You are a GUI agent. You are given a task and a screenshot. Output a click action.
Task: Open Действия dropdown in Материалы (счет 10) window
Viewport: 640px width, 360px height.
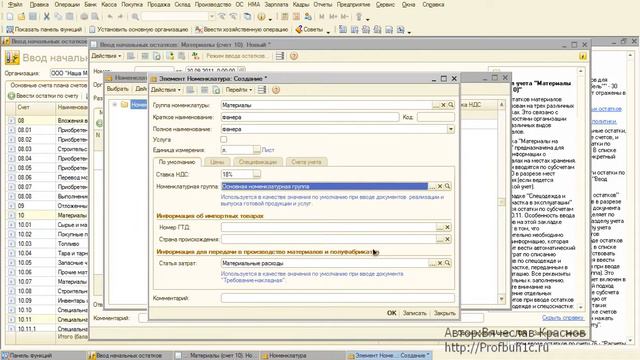click(x=106, y=56)
